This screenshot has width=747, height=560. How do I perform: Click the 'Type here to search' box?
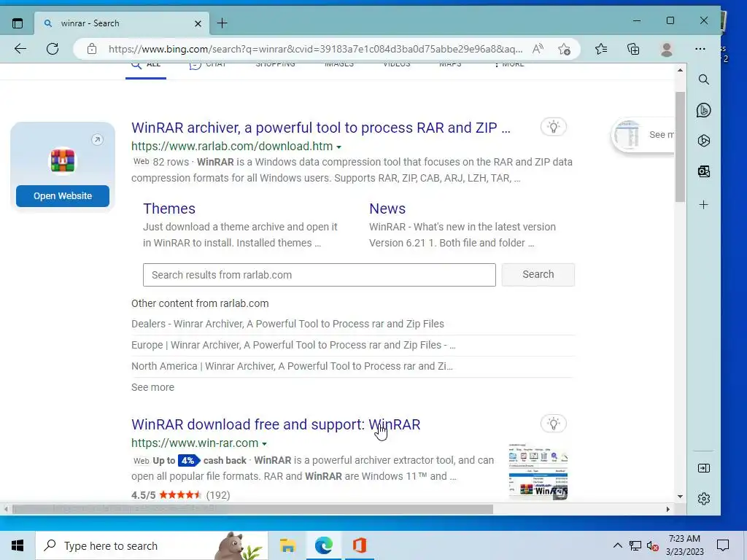coord(152,545)
